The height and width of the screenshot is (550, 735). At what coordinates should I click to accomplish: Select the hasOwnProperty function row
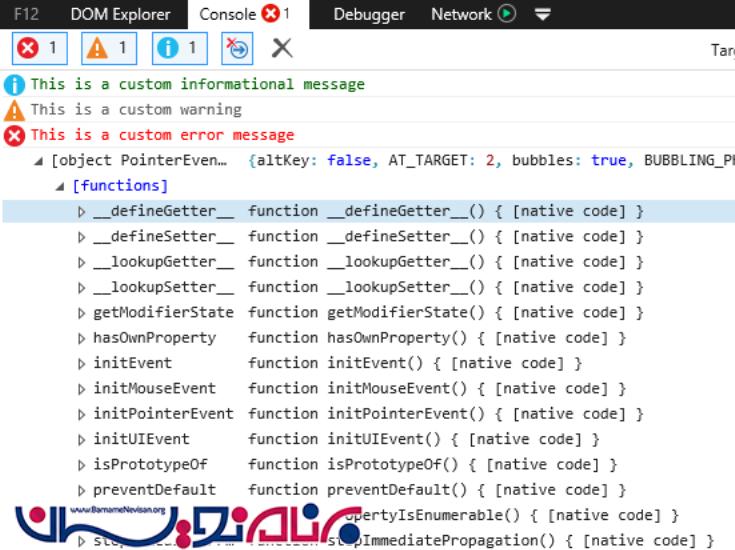pyautogui.click(x=154, y=338)
